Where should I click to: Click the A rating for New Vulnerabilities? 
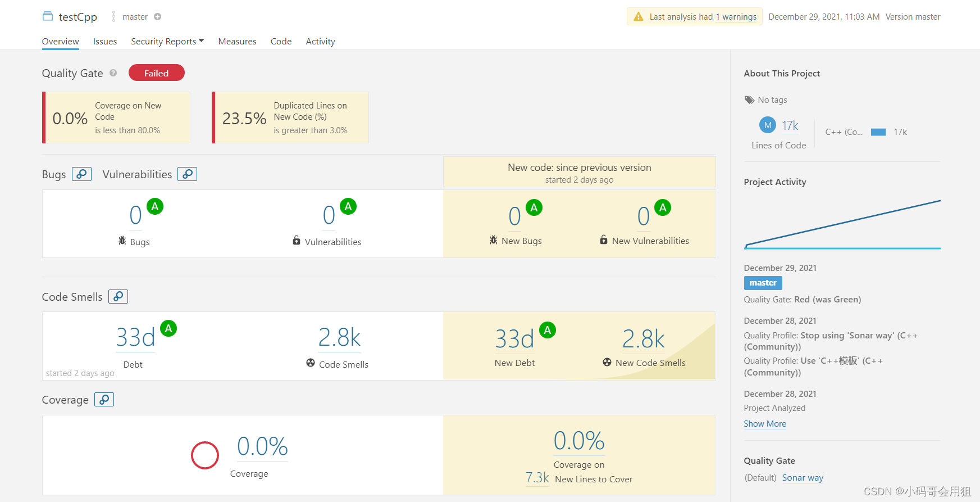point(663,207)
